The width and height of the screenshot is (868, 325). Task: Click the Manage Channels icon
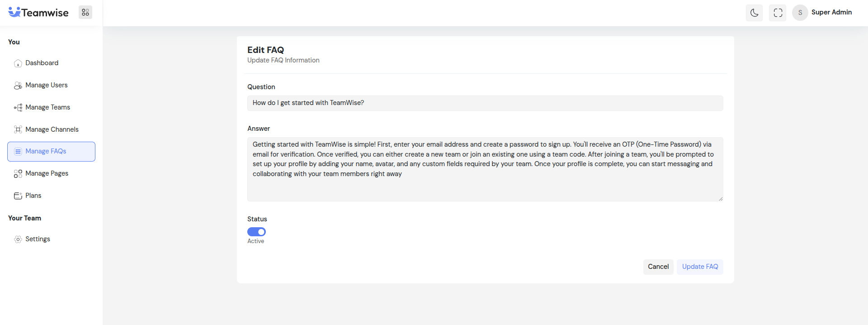coord(18,129)
